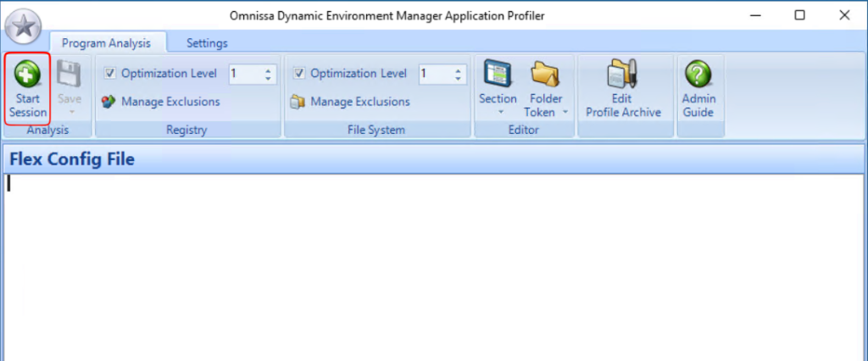
Task: Click the Flex Config File heading
Action: pyautogui.click(x=72, y=159)
